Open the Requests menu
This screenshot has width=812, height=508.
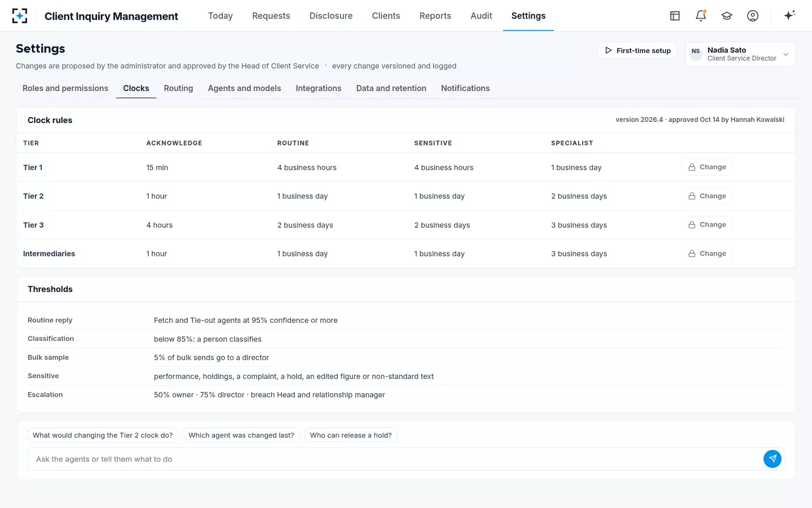pos(271,16)
